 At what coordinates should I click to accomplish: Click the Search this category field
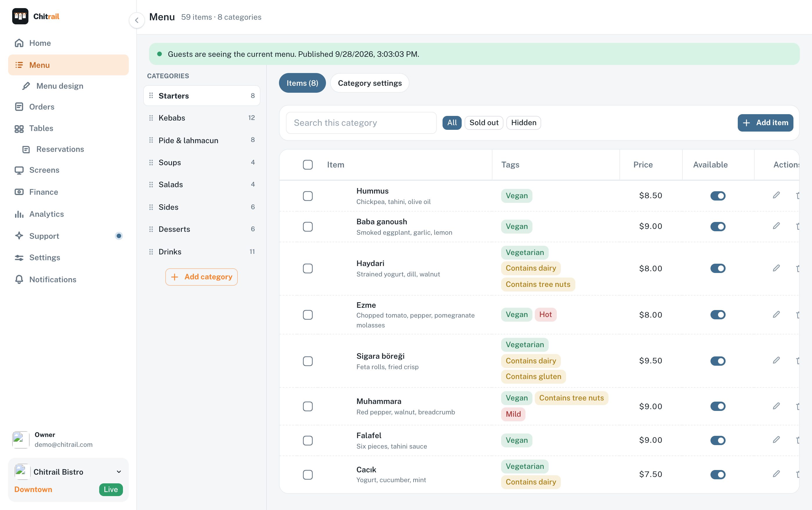coord(361,123)
